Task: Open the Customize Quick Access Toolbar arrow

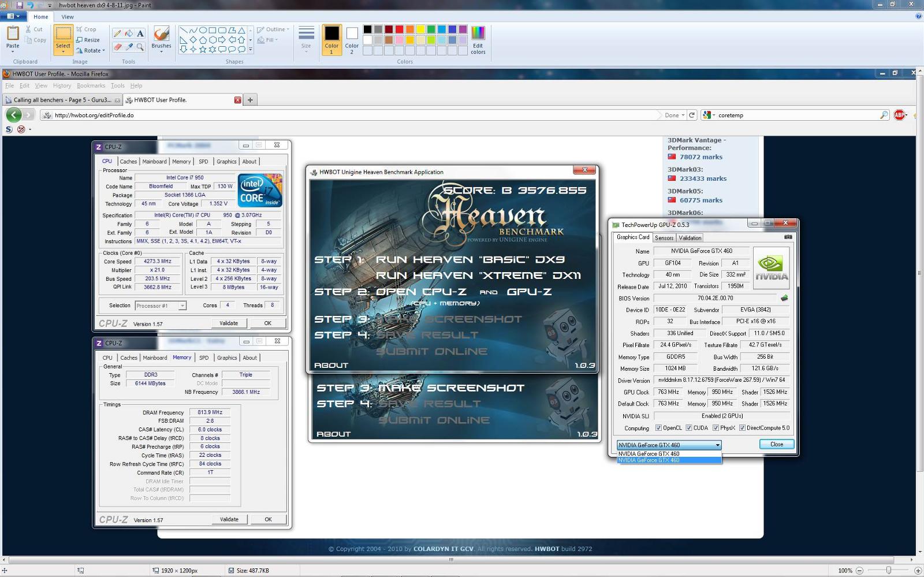Action: click(50, 5)
